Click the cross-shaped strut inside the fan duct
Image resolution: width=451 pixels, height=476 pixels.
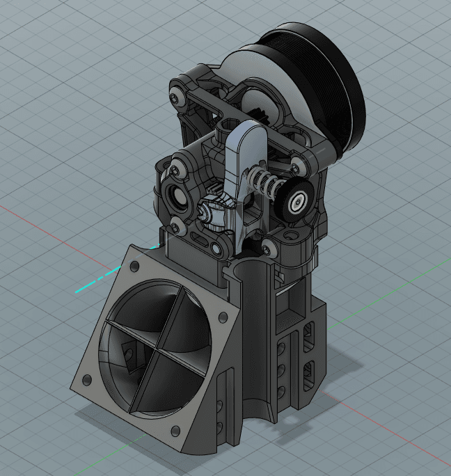click(x=157, y=349)
